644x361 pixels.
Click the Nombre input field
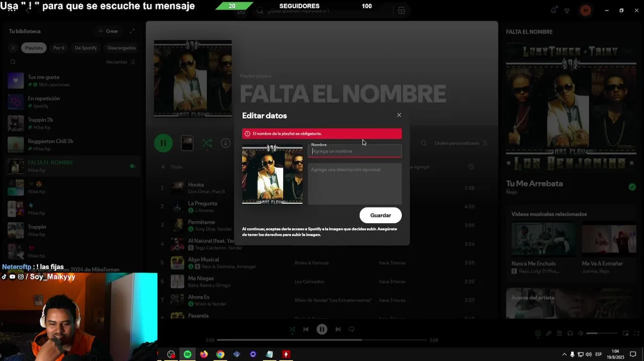[x=354, y=151]
